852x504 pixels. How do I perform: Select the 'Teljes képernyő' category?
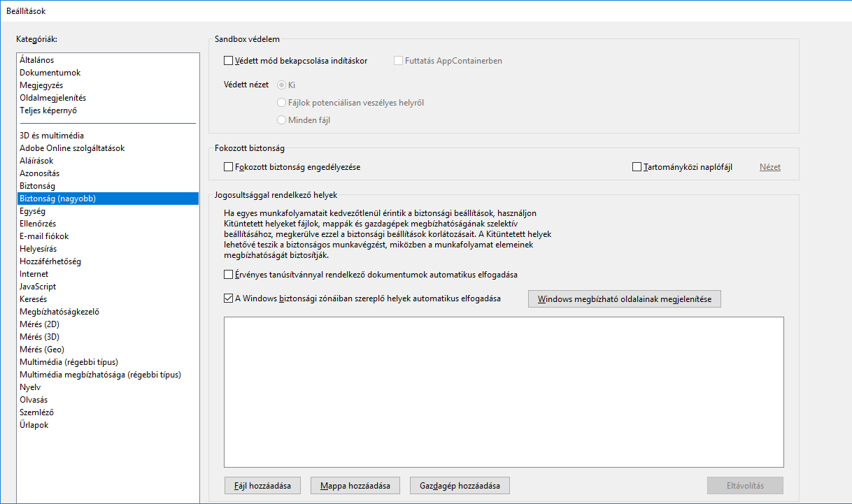[48, 110]
